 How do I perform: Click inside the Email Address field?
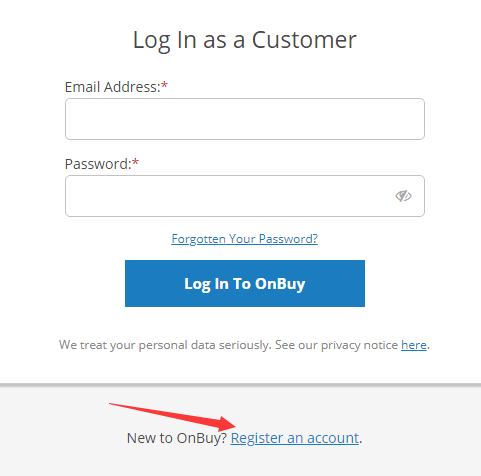pos(245,119)
